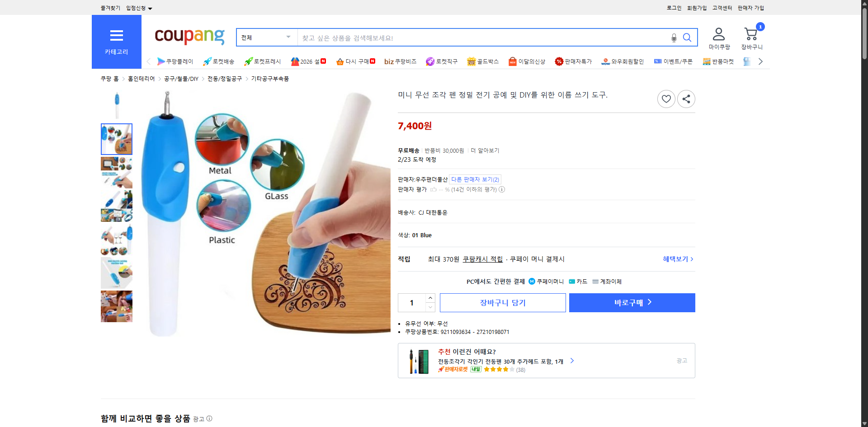Add the product to wishlist via heart icon

click(666, 99)
